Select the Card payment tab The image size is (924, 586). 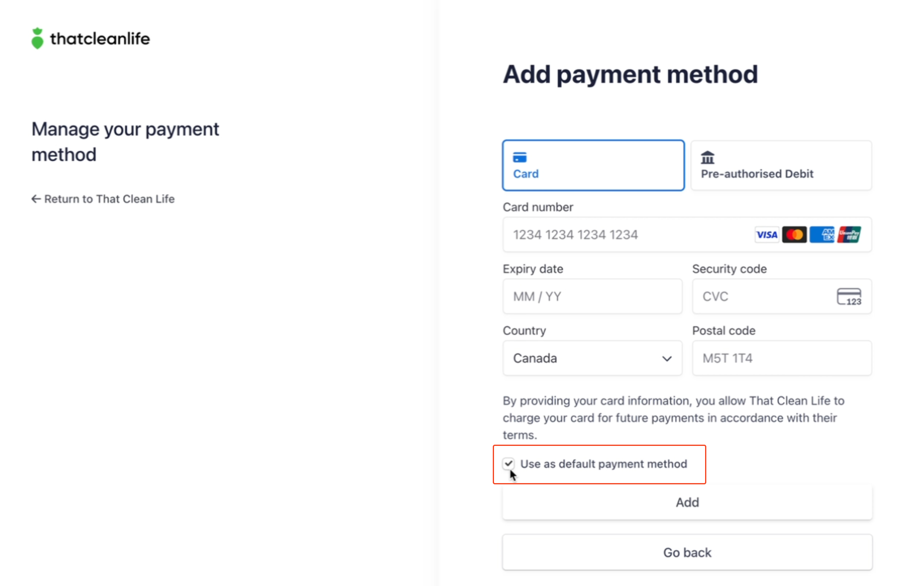coord(593,165)
